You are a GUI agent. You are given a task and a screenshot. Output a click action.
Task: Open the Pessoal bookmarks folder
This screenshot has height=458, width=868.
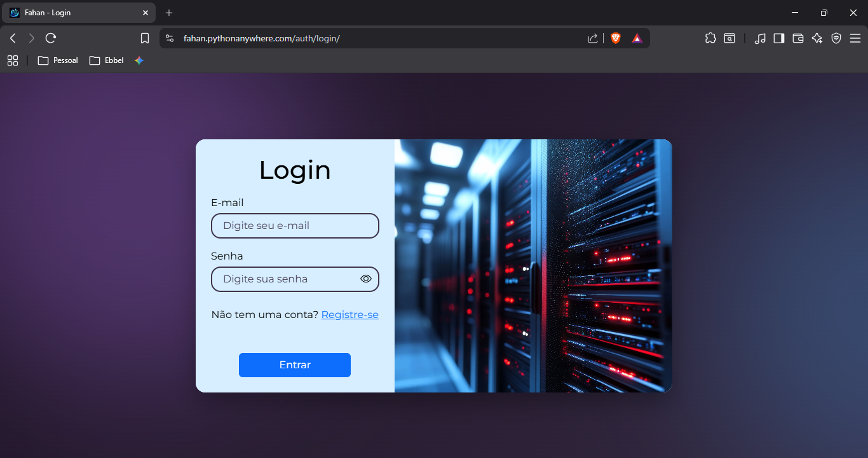(58, 60)
